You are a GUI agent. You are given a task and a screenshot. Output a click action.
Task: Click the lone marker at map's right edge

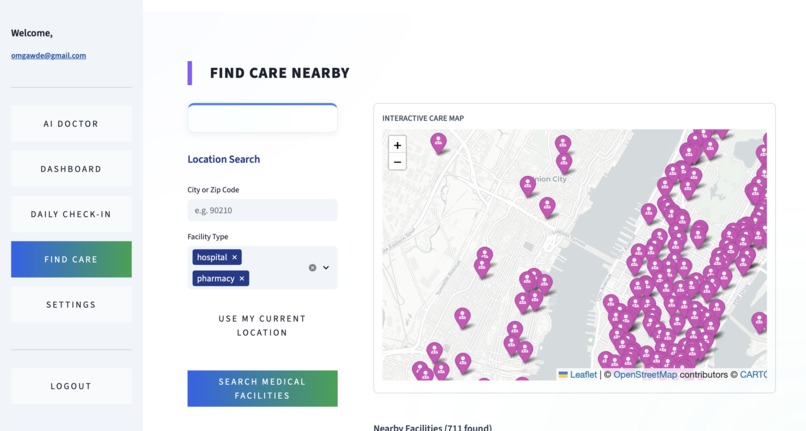coord(759,321)
